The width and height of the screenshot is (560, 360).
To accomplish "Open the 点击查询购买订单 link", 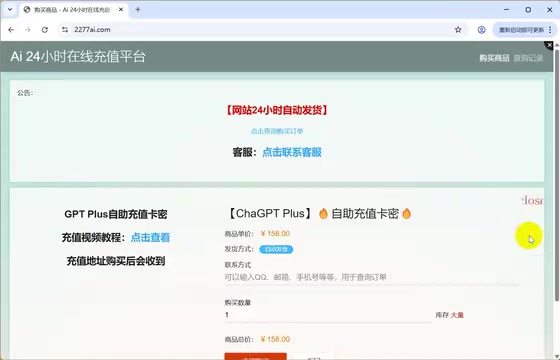I will (277, 131).
